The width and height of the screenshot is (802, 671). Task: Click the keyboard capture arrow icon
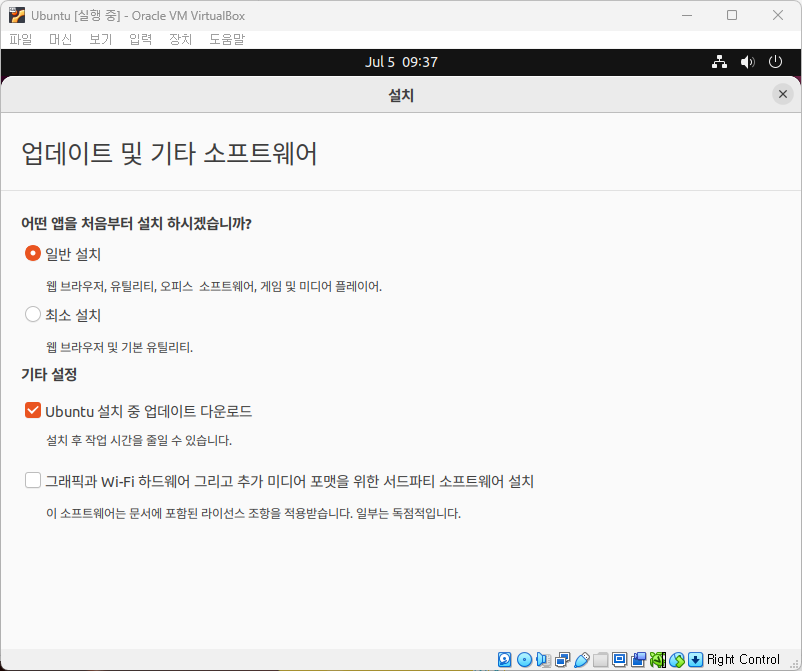(695, 659)
